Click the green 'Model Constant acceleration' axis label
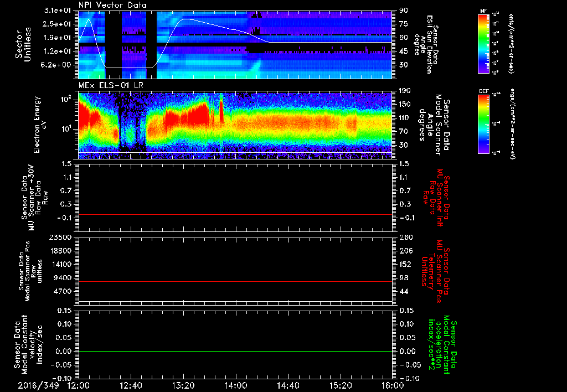Viewport: 567px width, 392px height. tap(442, 345)
